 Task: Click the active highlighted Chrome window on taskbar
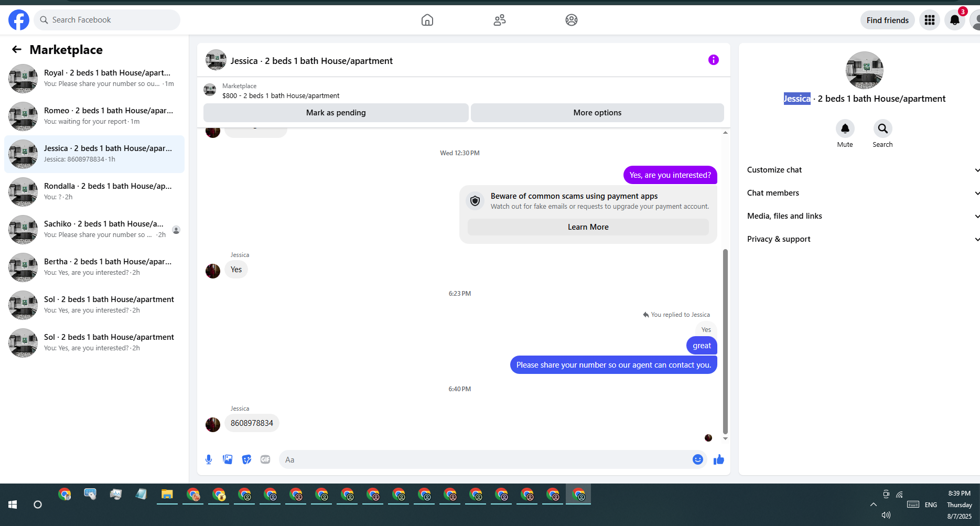[578, 495]
